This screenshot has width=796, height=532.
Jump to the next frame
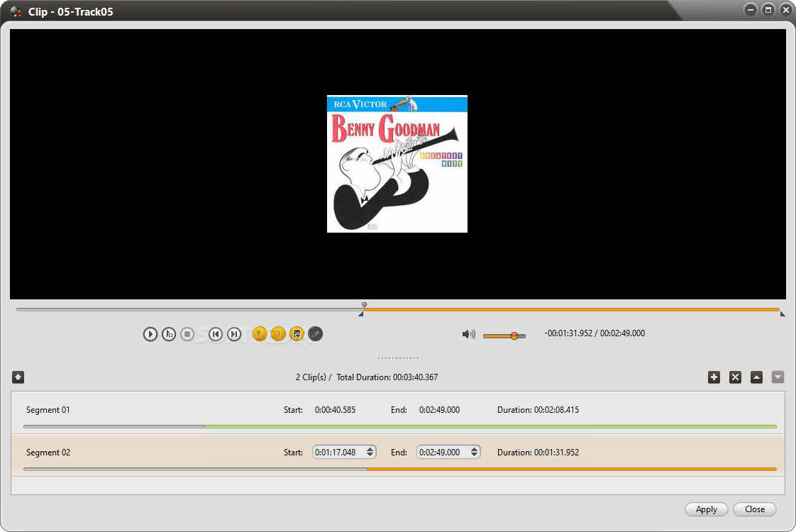pos(234,334)
